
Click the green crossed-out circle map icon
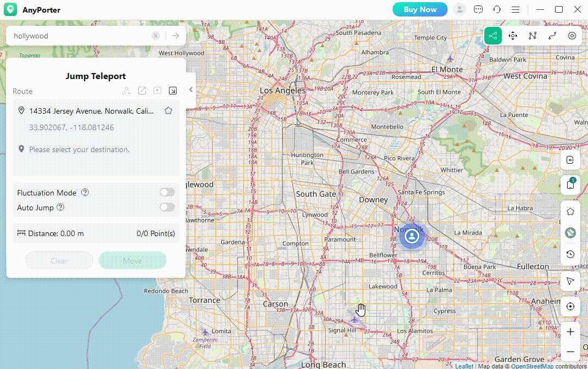click(x=570, y=233)
